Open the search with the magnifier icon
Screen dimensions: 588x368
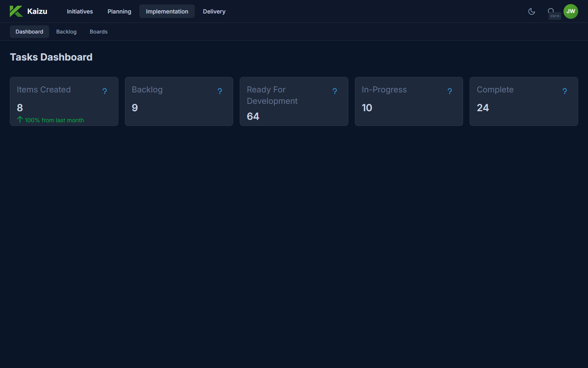[x=551, y=11]
